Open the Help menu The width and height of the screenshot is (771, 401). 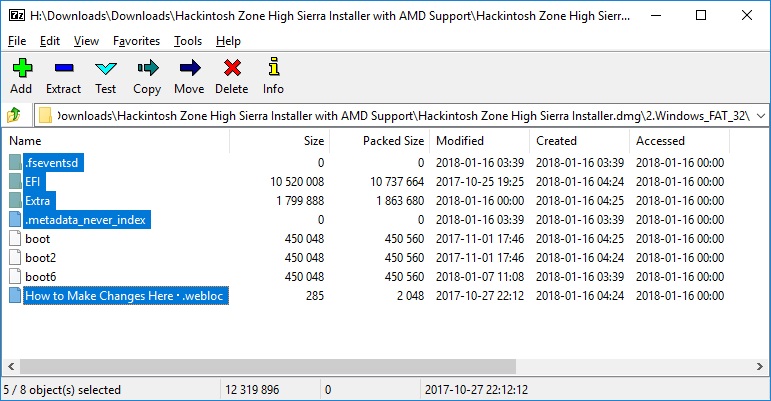coord(228,41)
